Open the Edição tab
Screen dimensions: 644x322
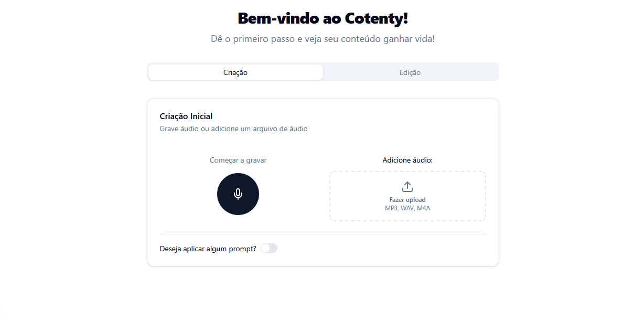click(410, 72)
